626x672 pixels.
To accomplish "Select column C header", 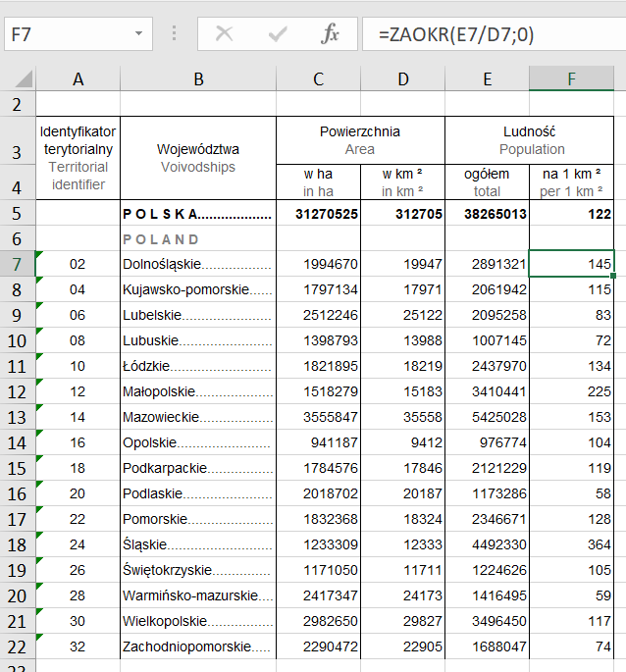I will click(318, 79).
